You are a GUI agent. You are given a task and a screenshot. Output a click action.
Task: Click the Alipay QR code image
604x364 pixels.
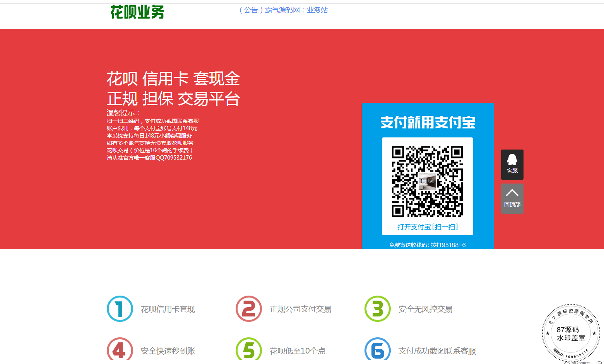(427, 181)
